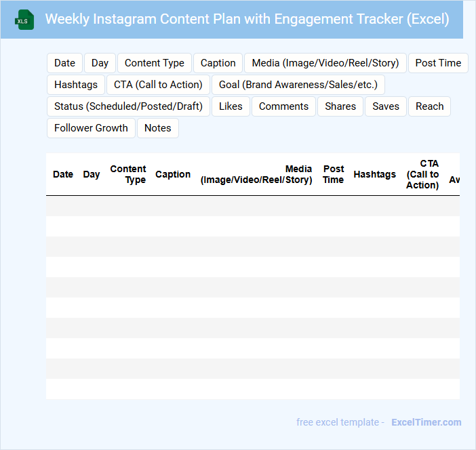
Task: Click the green XLS file icon
Action: pos(25,20)
